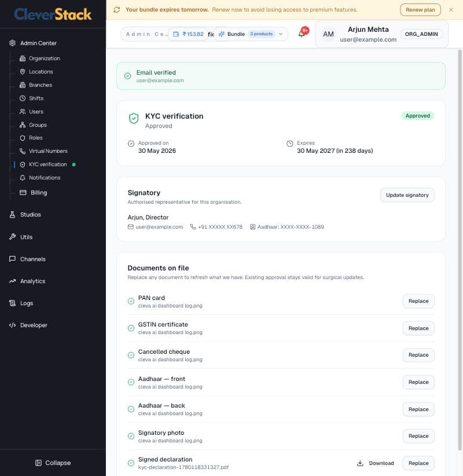Click the Users people icon
This screenshot has width=463, height=476.
click(23, 112)
